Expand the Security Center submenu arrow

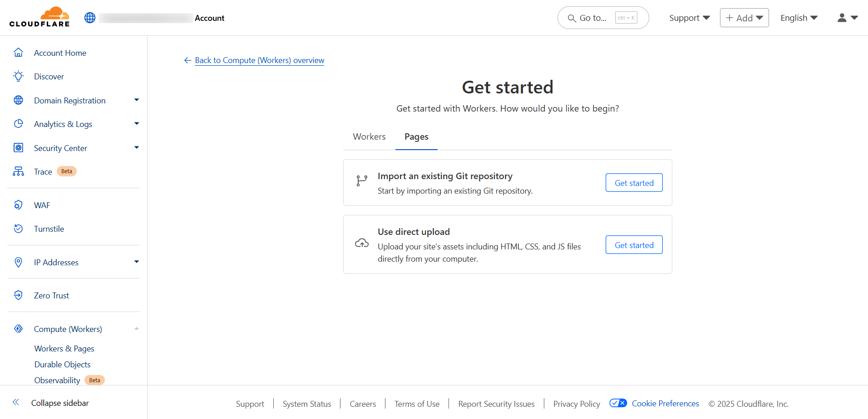[x=137, y=147]
